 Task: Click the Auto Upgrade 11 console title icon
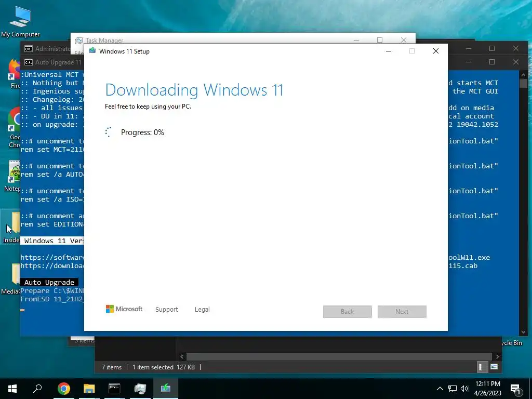click(29, 62)
